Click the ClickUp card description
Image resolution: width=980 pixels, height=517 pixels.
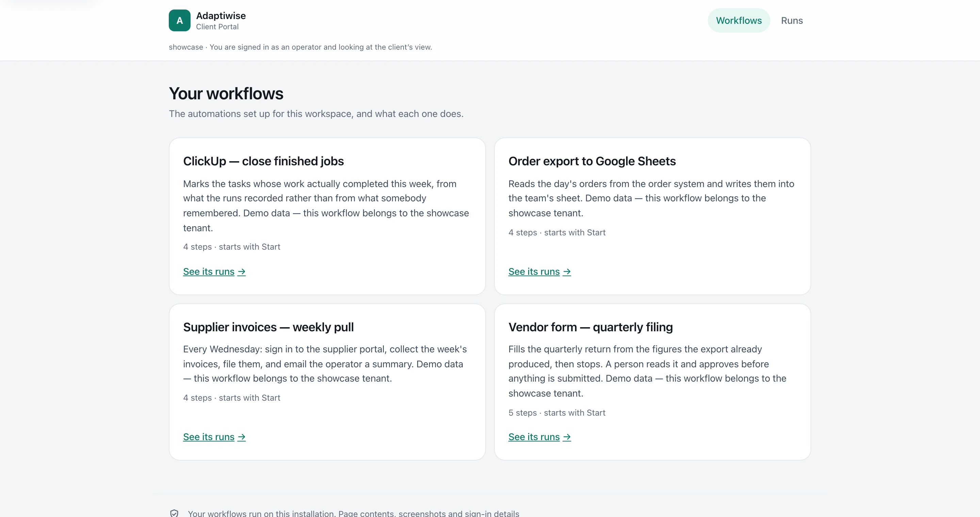(x=326, y=206)
